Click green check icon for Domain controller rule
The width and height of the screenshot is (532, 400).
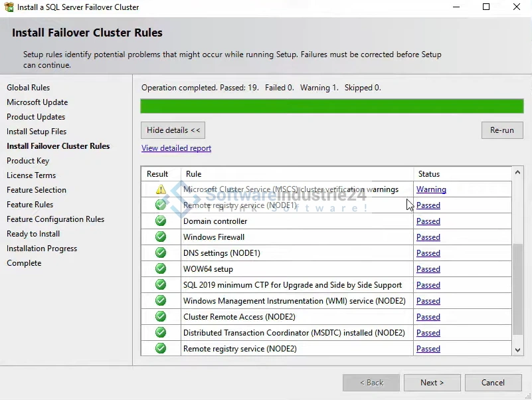tap(161, 221)
